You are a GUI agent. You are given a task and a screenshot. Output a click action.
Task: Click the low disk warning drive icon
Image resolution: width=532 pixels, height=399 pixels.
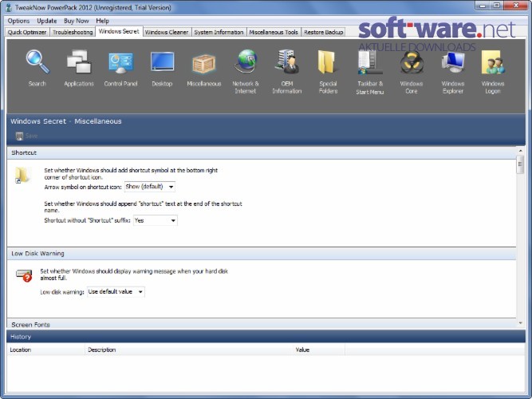pos(24,275)
